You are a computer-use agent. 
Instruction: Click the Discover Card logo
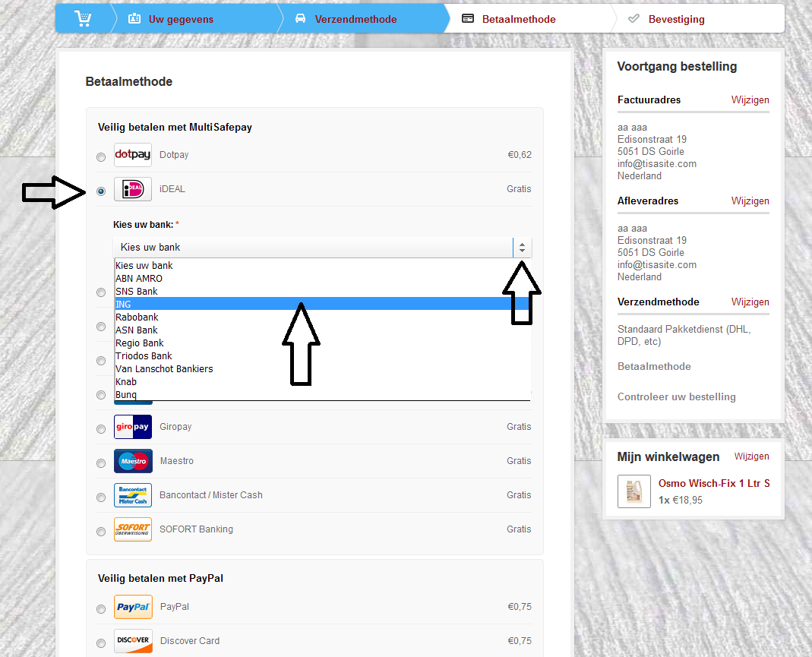pyautogui.click(x=133, y=641)
